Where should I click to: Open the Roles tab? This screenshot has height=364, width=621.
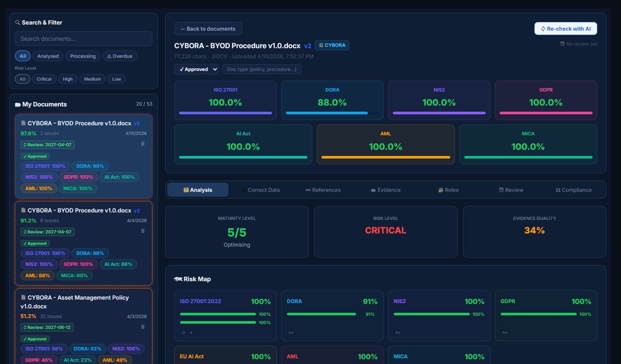point(448,190)
